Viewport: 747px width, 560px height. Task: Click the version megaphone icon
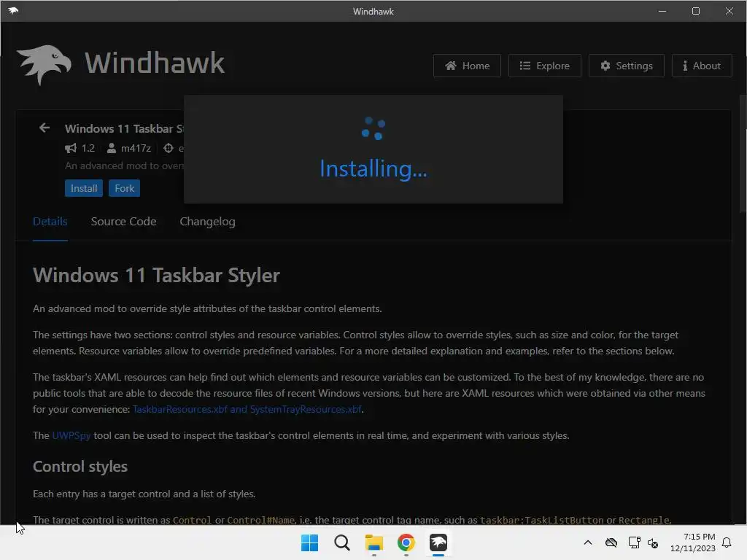pos(71,149)
